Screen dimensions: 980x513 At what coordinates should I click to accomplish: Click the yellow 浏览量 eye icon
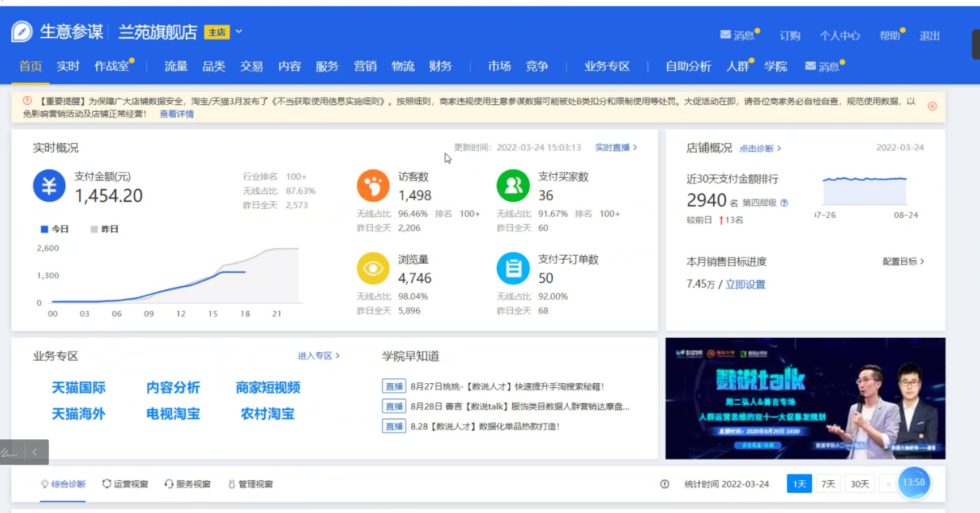point(373,268)
